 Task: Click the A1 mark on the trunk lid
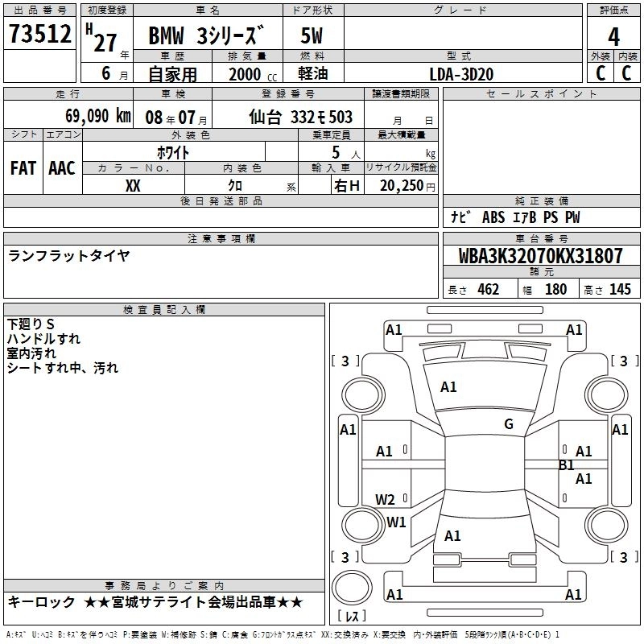coord(452,535)
